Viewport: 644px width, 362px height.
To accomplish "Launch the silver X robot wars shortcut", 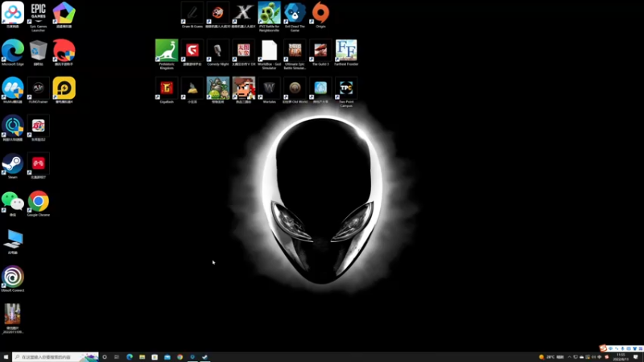I will (x=244, y=14).
